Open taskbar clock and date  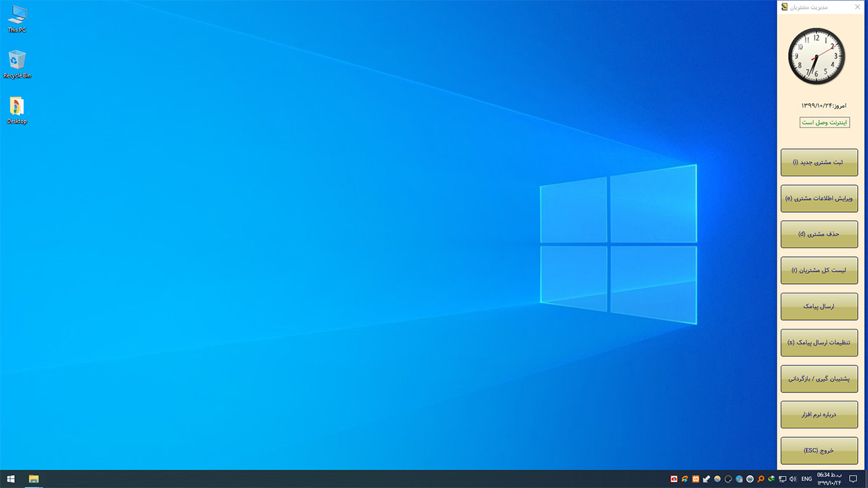(829, 479)
